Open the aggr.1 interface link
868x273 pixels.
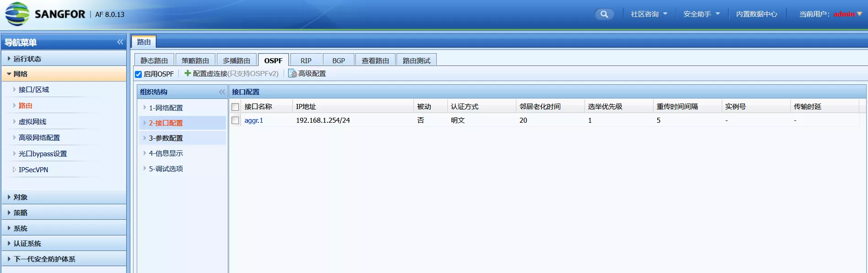click(x=254, y=120)
